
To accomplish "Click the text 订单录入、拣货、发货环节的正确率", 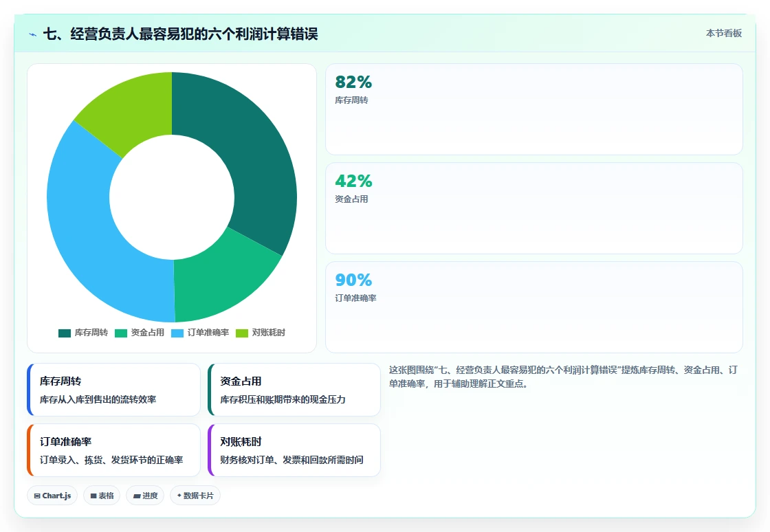I will pyautogui.click(x=111, y=460).
